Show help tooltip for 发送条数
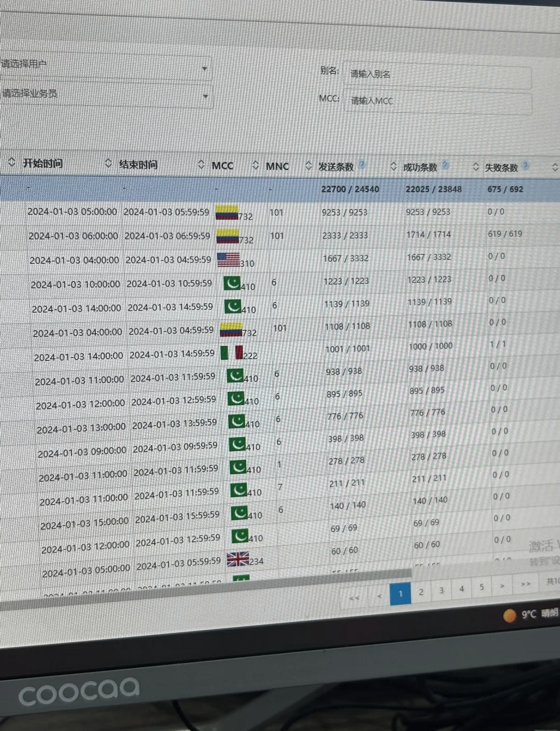 (362, 164)
